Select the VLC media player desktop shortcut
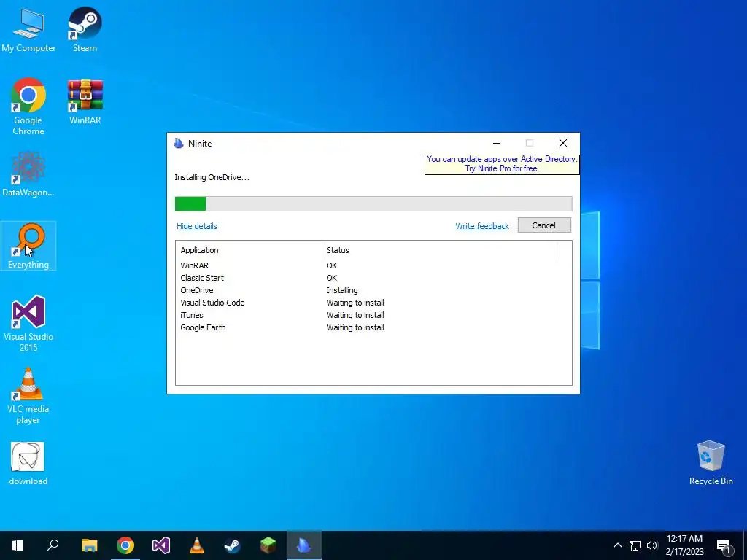This screenshot has width=747, height=560. (28, 396)
